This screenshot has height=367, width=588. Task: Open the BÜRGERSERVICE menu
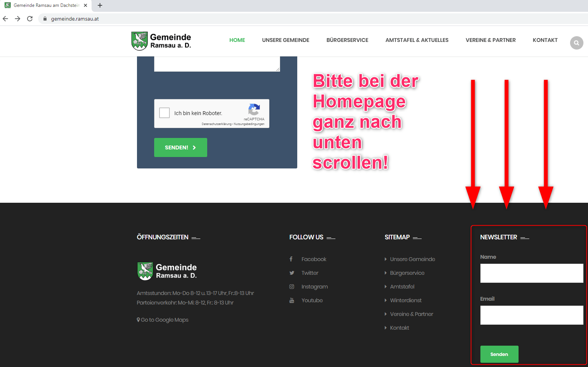347,40
